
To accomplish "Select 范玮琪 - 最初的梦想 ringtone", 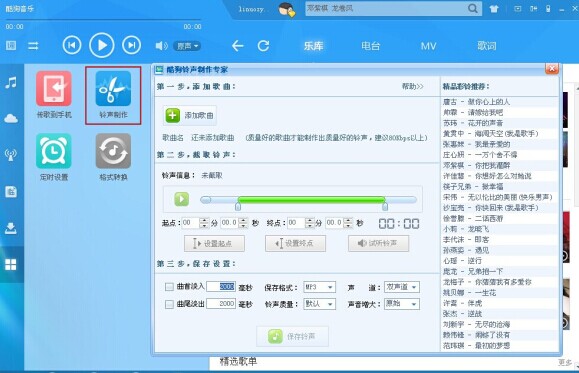I will 500,346.
